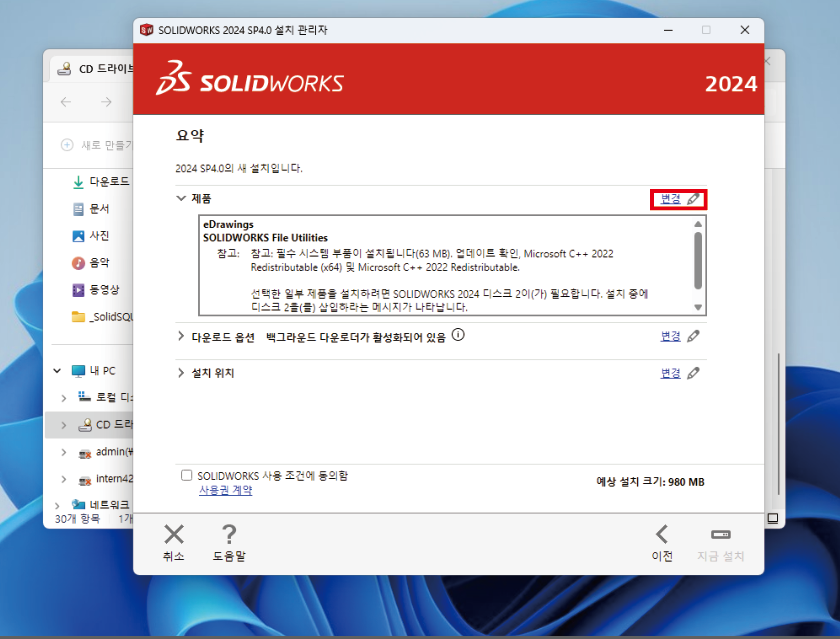The image size is (840, 639).
Task: Click the product list scrollbar thumb
Action: pos(698,261)
